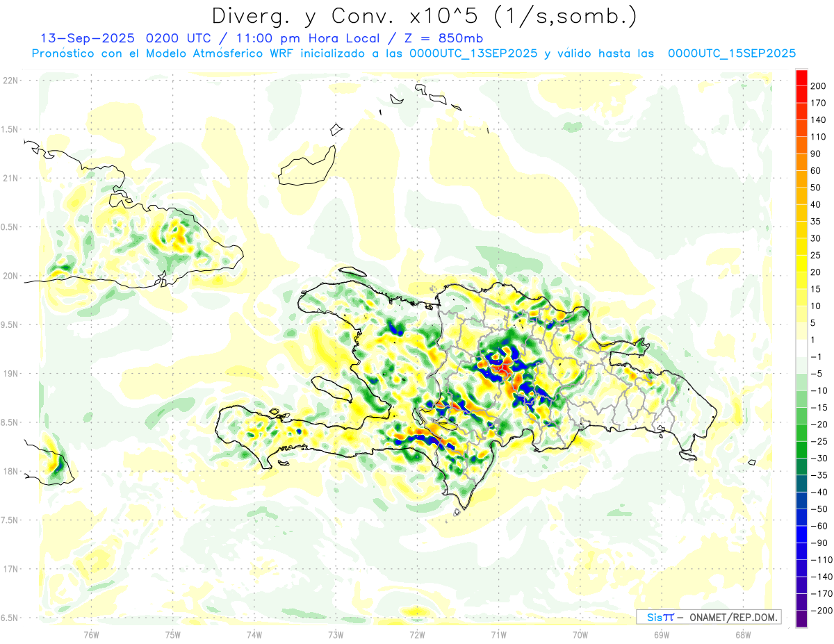Click the 76W longitude axis label
The width and height of the screenshot is (834, 644).
(91, 634)
